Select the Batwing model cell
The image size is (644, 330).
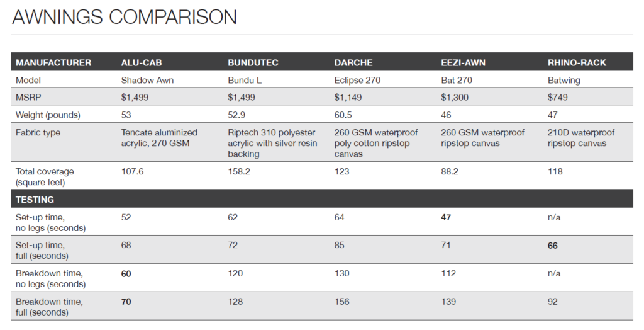point(564,81)
